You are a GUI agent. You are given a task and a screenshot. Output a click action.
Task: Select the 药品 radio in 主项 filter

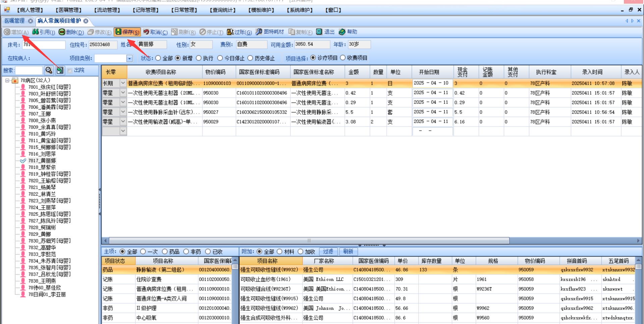click(165, 252)
